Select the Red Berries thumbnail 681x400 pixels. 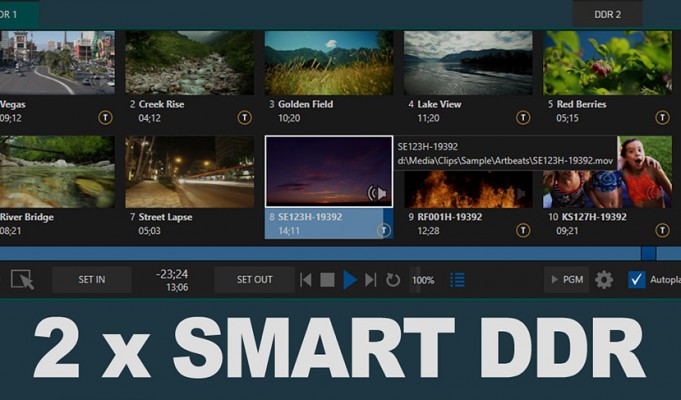point(608,63)
